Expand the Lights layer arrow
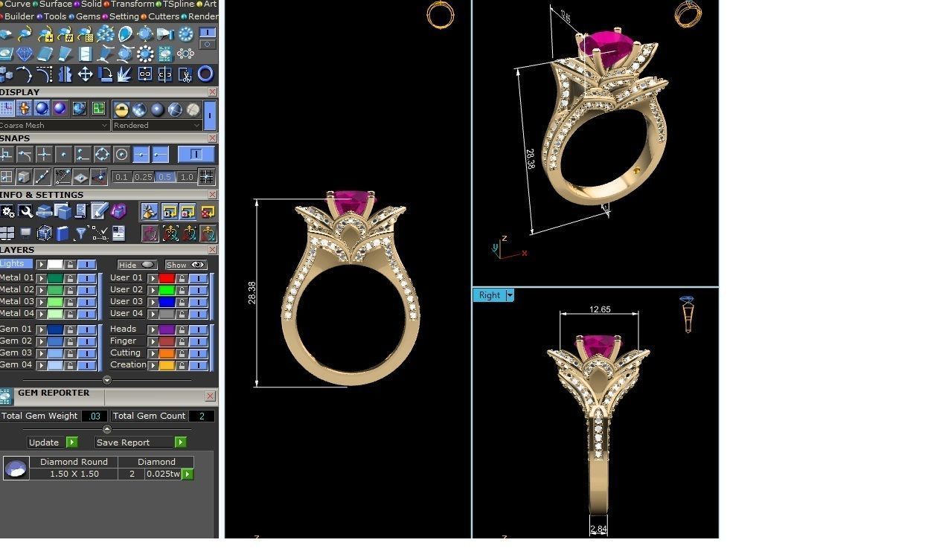Screen dimensions: 948x560 point(41,264)
